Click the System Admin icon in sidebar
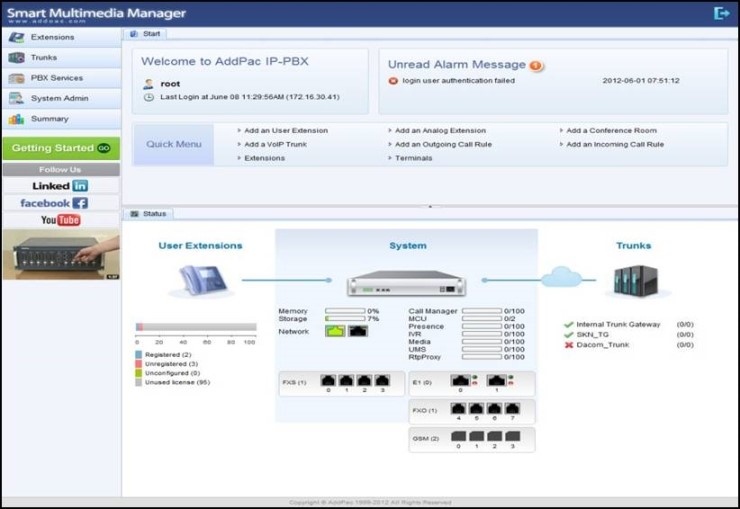The height and width of the screenshot is (509, 740). [x=16, y=98]
